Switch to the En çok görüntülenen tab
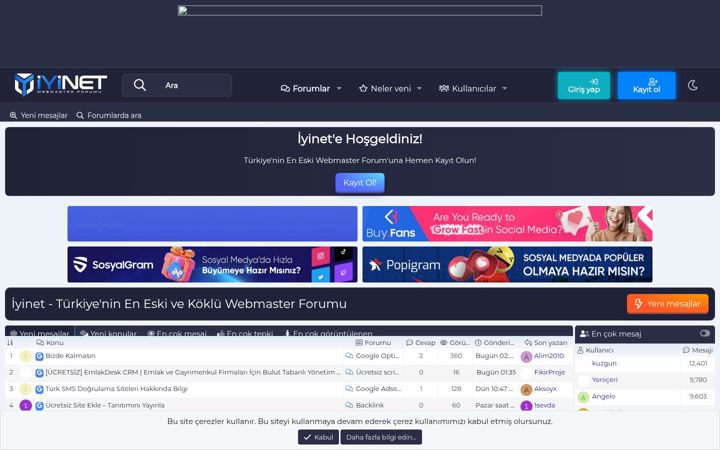 pyautogui.click(x=329, y=333)
